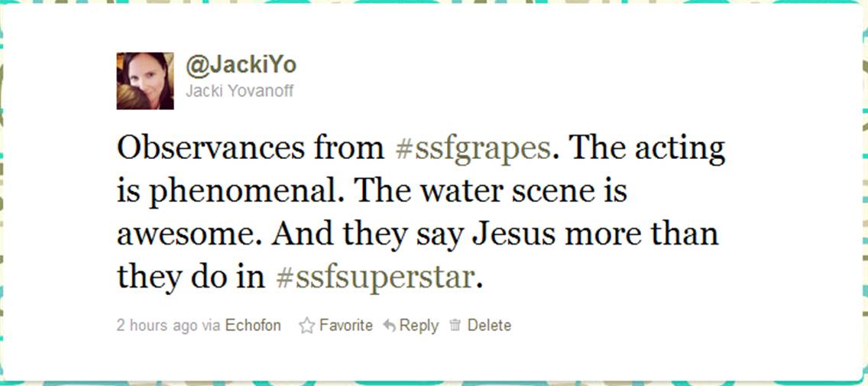Screen dimensions: 868x386
Task: Open the #ssfgrapes hashtag
Action: pos(473,149)
